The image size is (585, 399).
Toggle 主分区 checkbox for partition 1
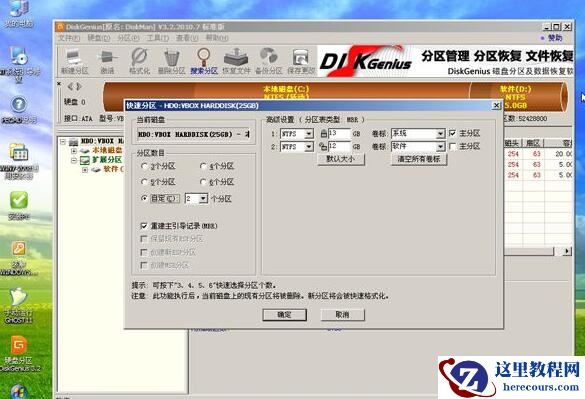[x=453, y=133]
